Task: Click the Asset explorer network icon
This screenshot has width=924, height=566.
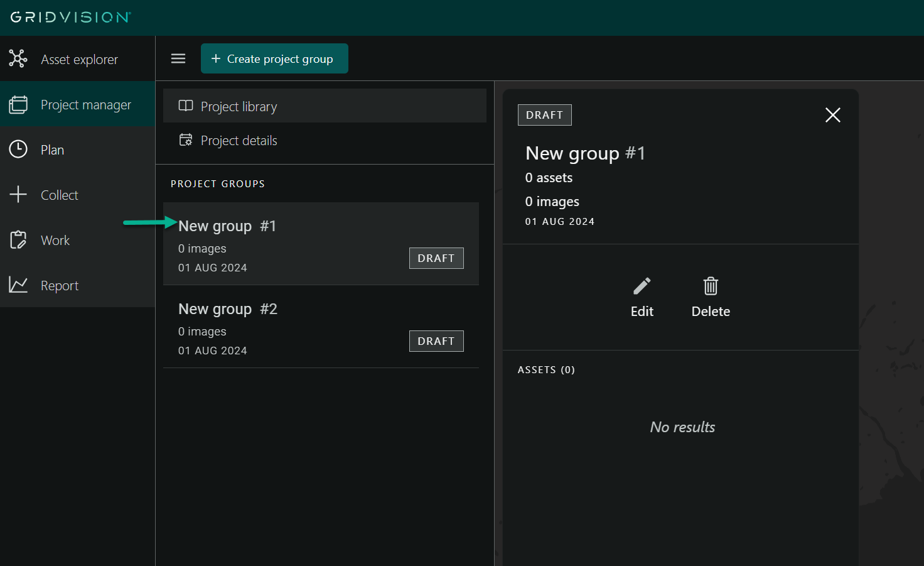Action: (18, 58)
